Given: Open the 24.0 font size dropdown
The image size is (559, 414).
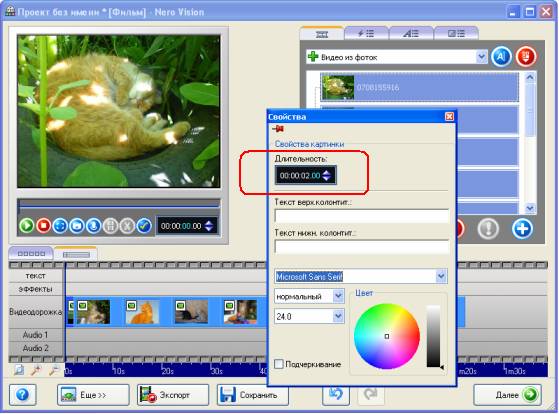Looking at the screenshot, I should click(x=338, y=316).
